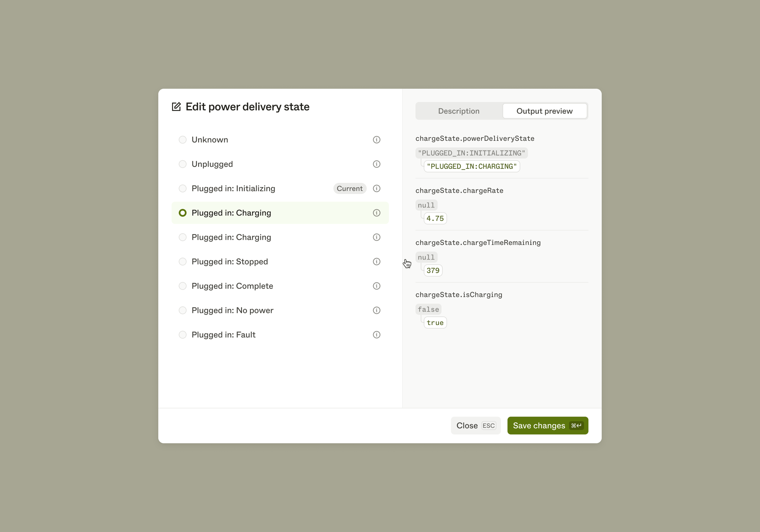Select Plugged in: Stopped state
The image size is (760, 532).
pyautogui.click(x=183, y=262)
